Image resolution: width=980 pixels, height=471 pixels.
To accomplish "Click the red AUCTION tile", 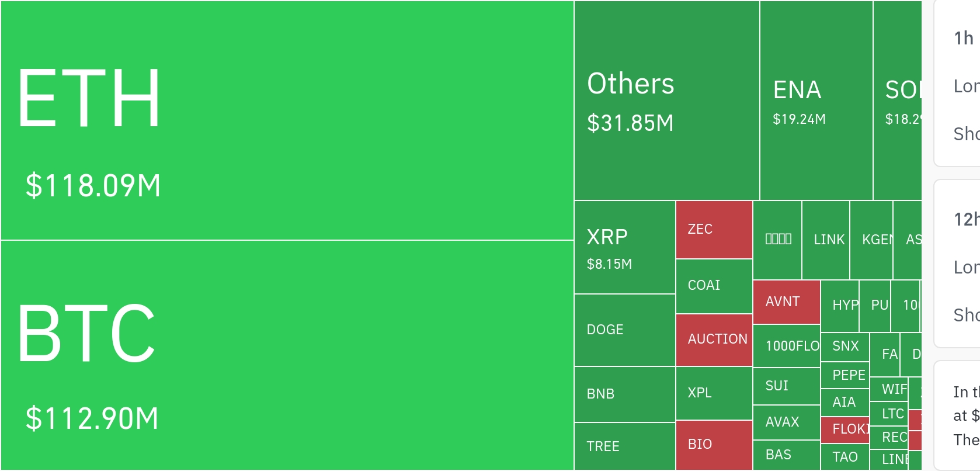I will click(714, 340).
